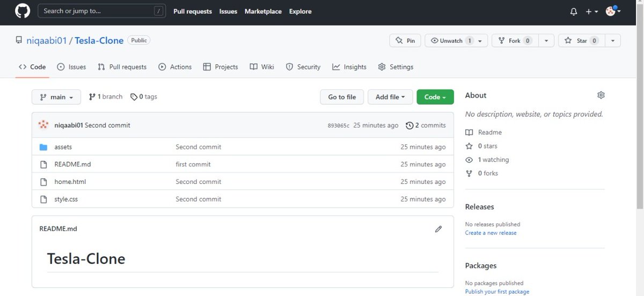The image size is (644, 296).
Task: Open the latest Second commit message
Action: pos(107,125)
